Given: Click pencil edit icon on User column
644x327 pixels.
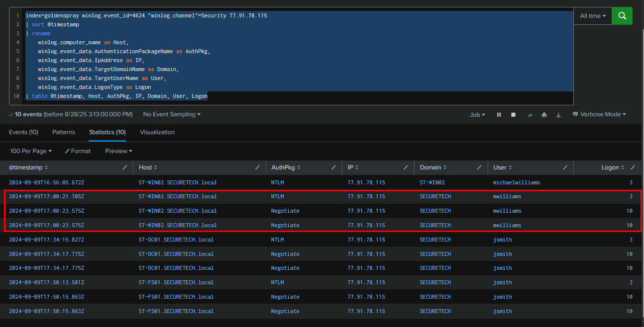Looking at the screenshot, I should point(565,168).
